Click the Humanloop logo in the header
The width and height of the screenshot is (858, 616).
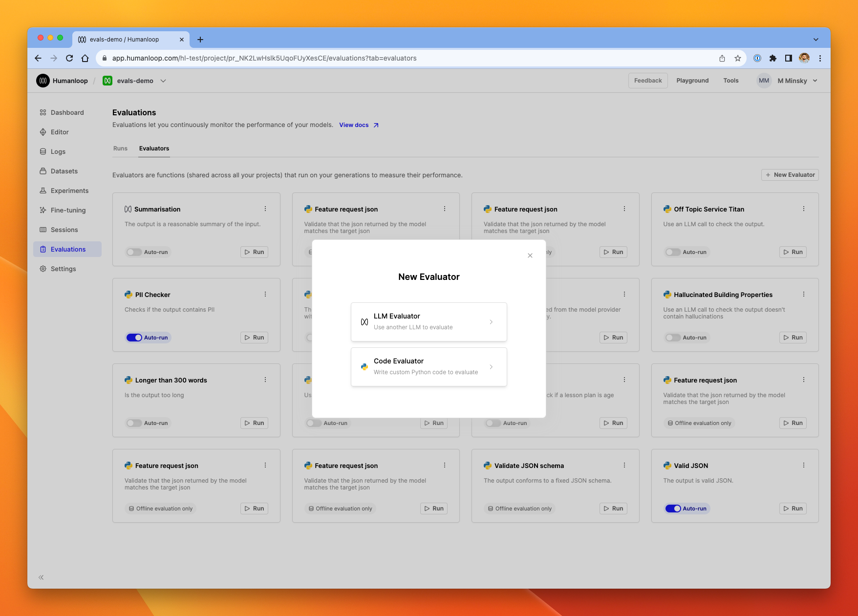pyautogui.click(x=43, y=81)
